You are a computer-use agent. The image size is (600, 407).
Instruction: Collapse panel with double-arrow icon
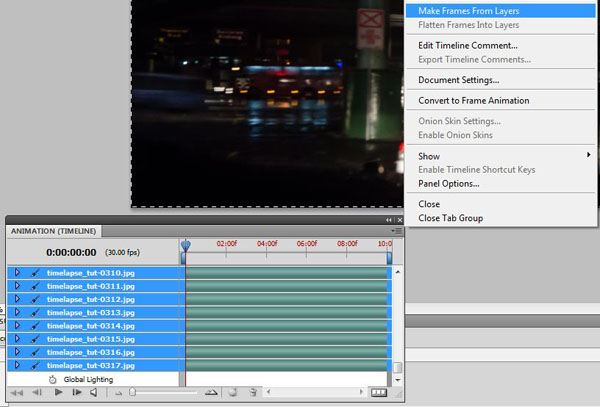coord(389,220)
